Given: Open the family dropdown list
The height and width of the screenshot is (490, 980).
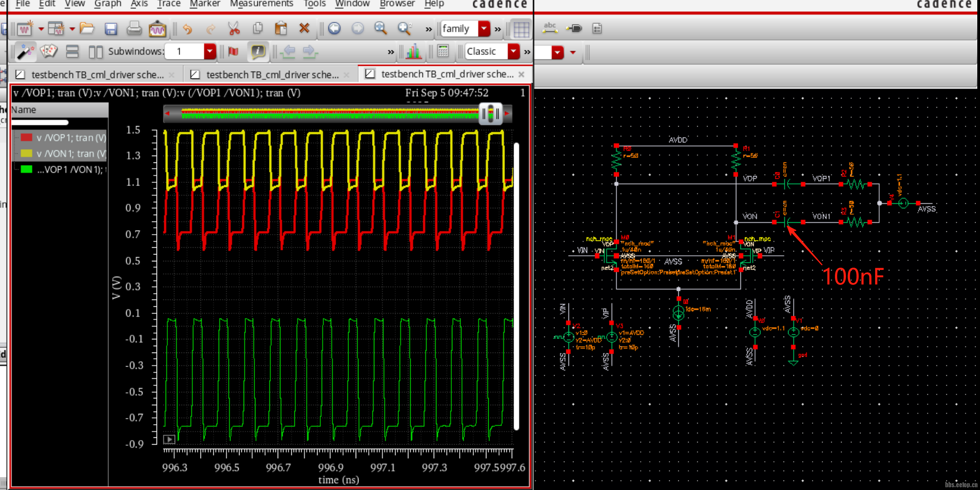Looking at the screenshot, I should tap(485, 29).
